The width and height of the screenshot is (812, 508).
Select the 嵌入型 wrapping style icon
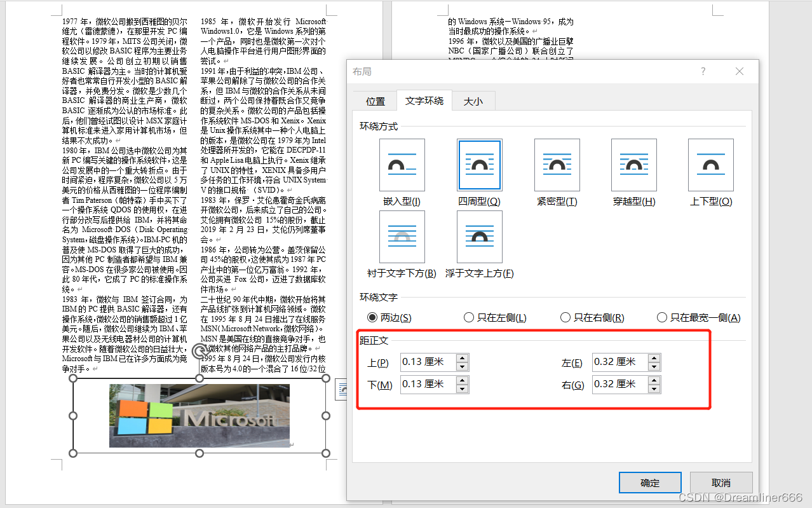(x=402, y=165)
